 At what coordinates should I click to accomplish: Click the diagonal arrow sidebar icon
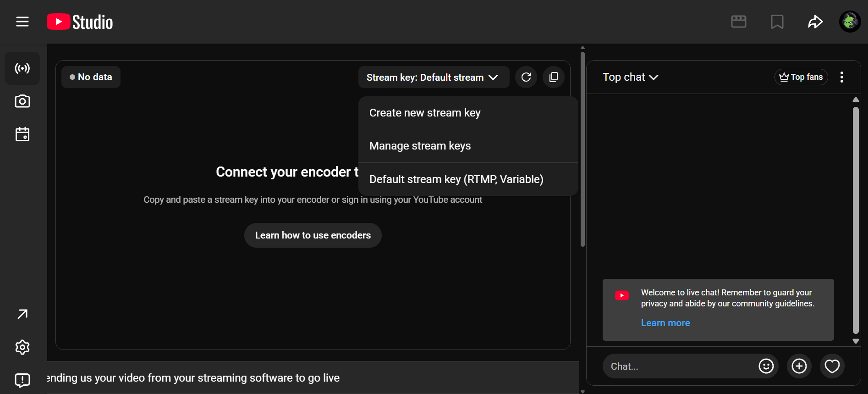tap(22, 314)
